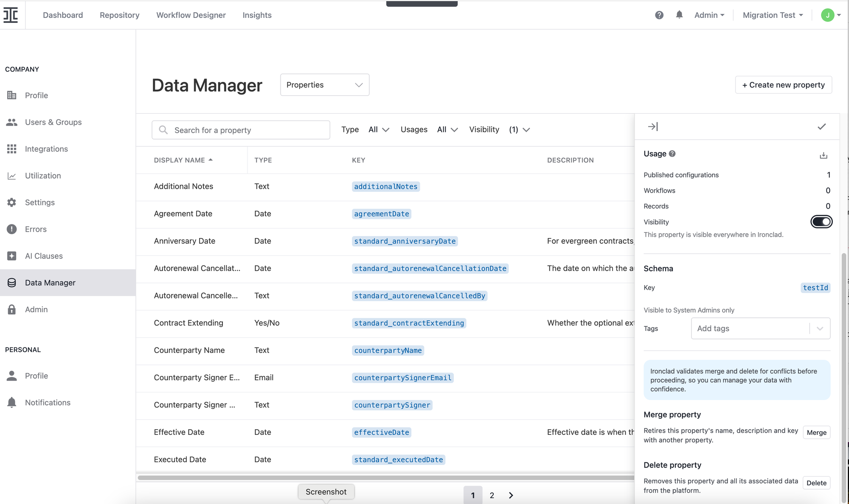Select the Agreement Date row name

(x=183, y=213)
